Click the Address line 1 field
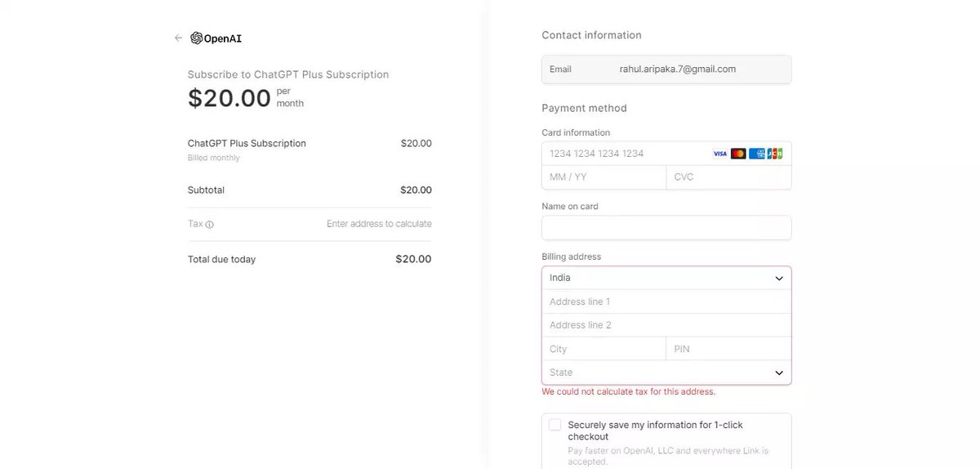980x469 pixels. (x=666, y=301)
